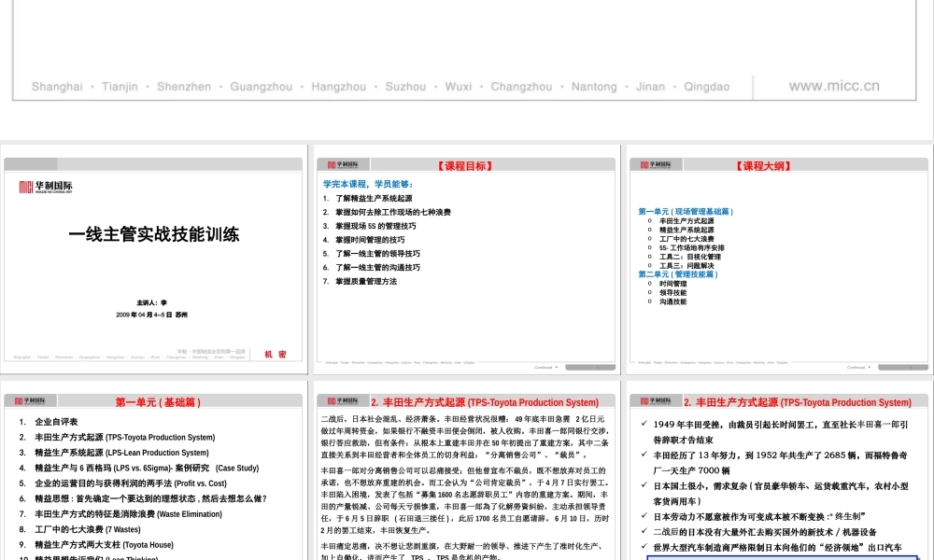Click the "Qingdao" city name in the top footer
The width and height of the screenshot is (934, 560).
pos(707,87)
